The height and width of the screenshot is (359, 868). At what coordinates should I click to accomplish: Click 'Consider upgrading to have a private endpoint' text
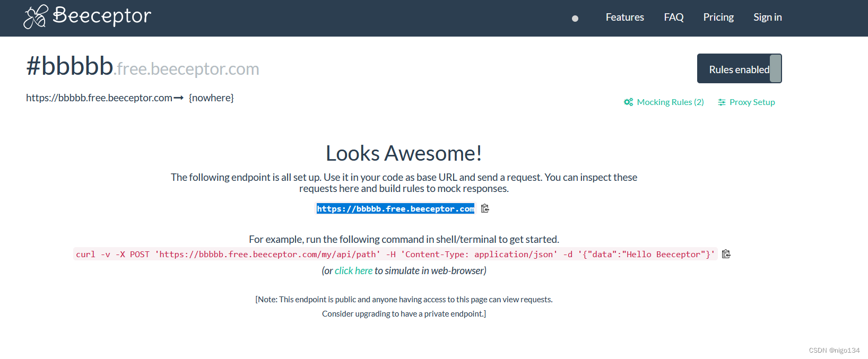coord(404,314)
